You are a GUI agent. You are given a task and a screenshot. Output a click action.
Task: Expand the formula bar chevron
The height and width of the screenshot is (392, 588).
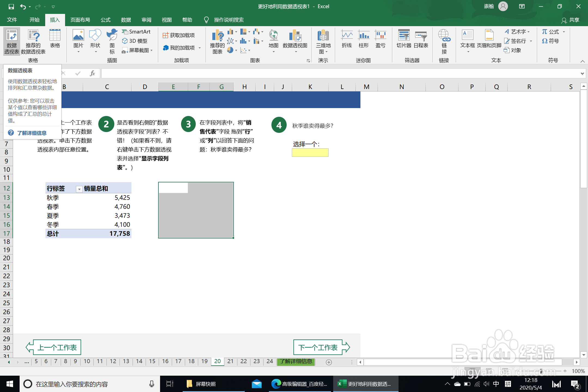pos(582,73)
